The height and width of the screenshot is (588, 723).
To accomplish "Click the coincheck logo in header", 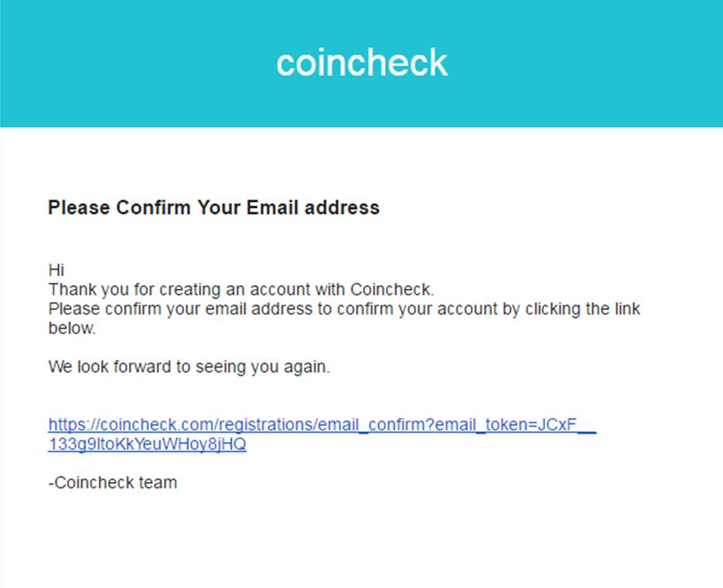I will coord(362,63).
